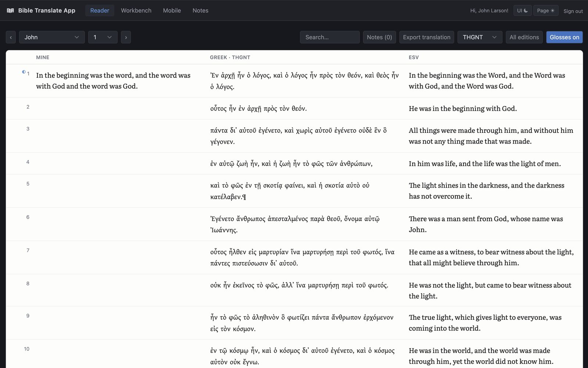This screenshot has height=368, width=588.
Task: Click the MINE column header
Action: click(43, 57)
